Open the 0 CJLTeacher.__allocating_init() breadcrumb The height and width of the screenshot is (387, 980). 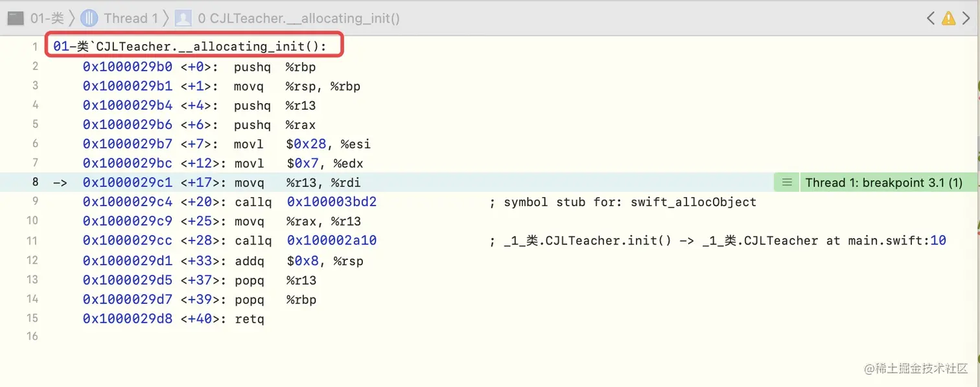pos(299,18)
